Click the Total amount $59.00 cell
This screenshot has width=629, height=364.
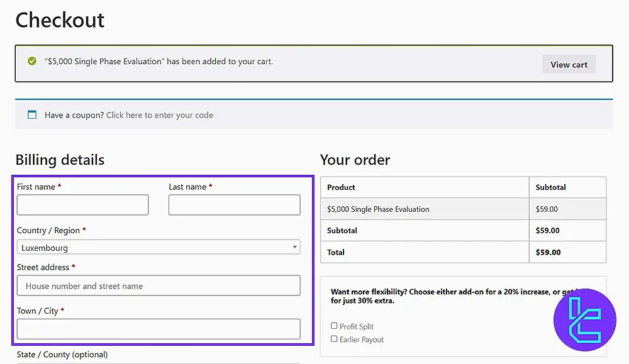[547, 252]
